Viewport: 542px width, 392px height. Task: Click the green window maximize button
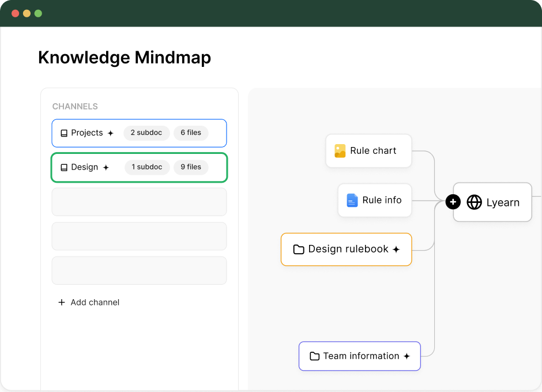click(x=38, y=13)
